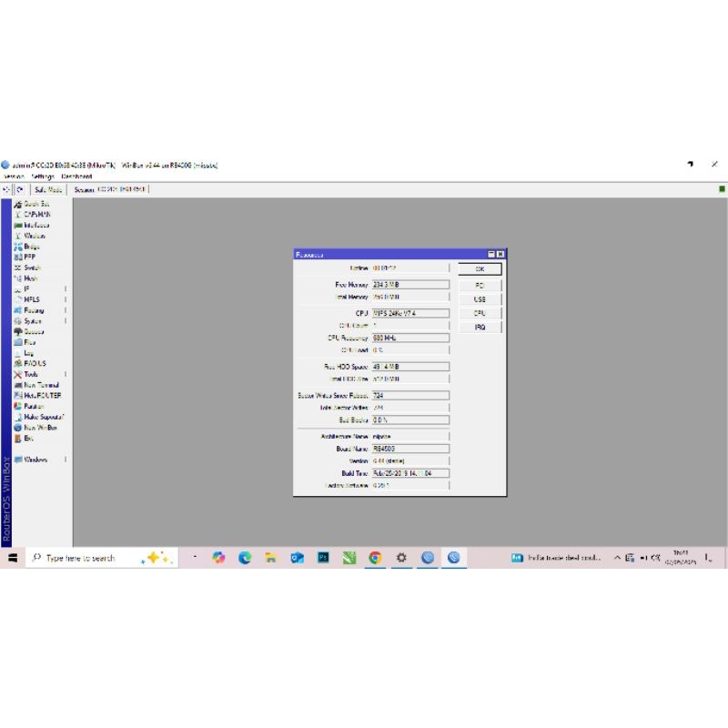
Task: Open the RADIUS settings
Action: (x=35, y=363)
